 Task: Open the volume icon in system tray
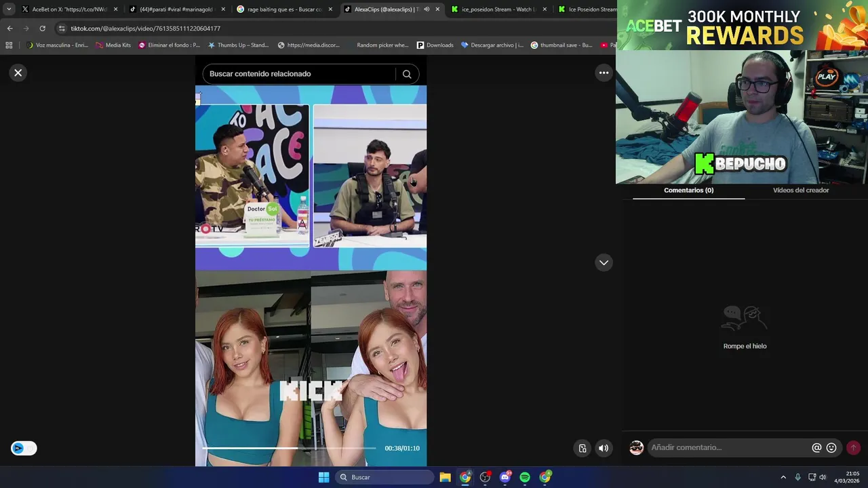(x=823, y=477)
